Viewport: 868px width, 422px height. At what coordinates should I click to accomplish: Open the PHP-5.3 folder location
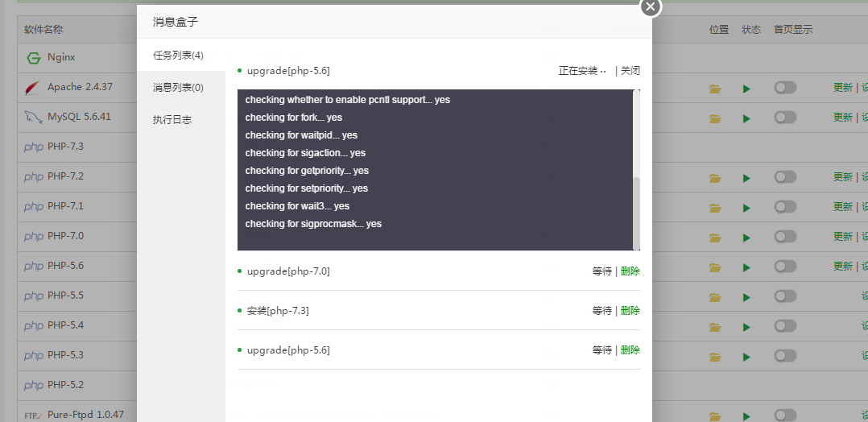pos(715,358)
